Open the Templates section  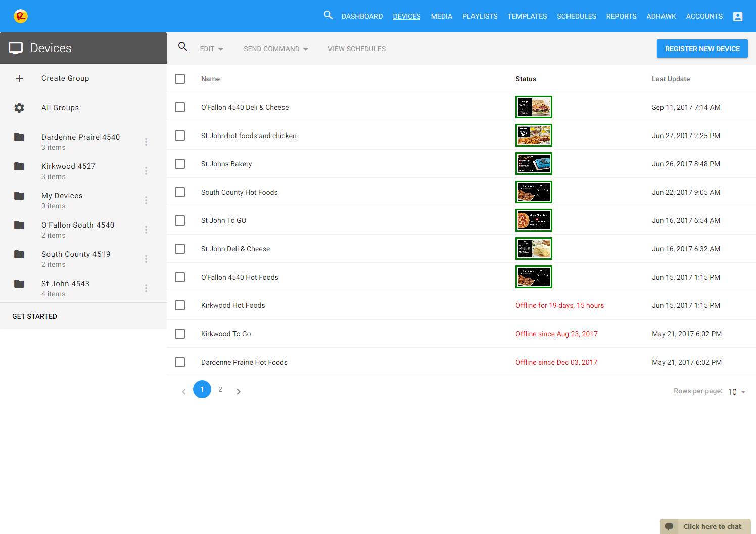tap(527, 16)
